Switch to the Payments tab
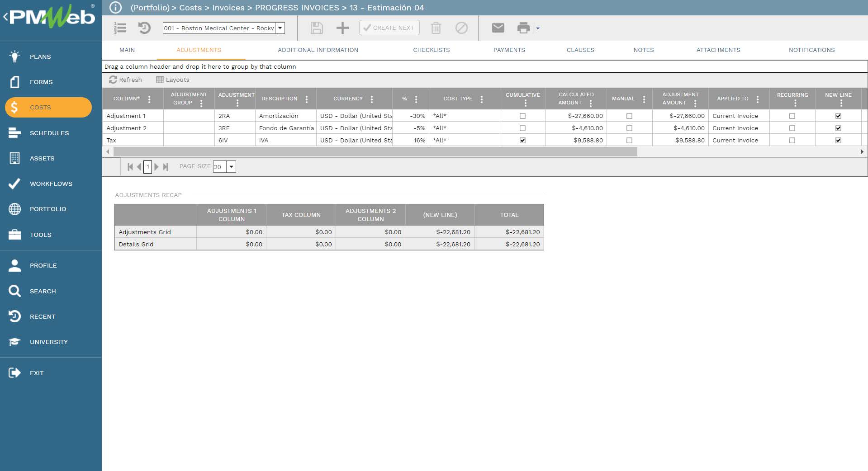 pos(509,50)
